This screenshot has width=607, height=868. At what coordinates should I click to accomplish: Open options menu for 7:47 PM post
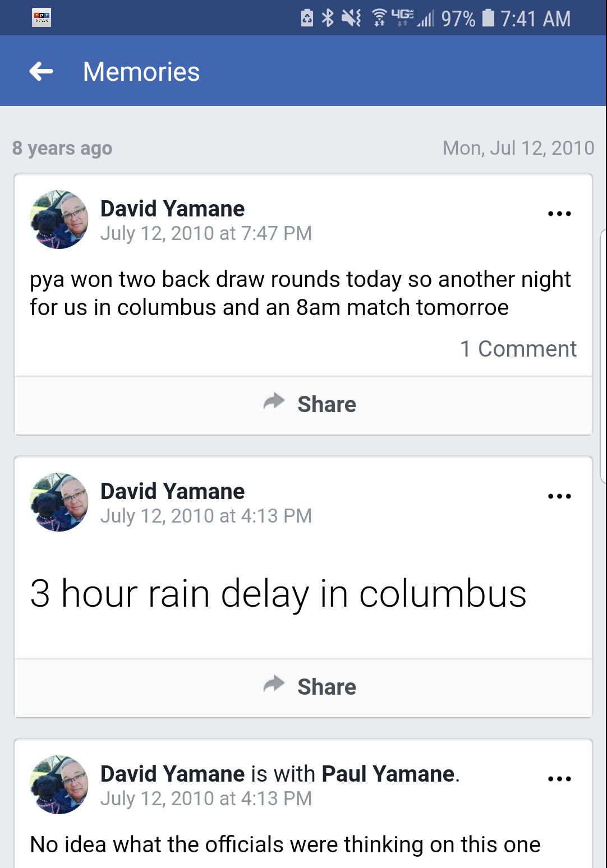pos(559,214)
